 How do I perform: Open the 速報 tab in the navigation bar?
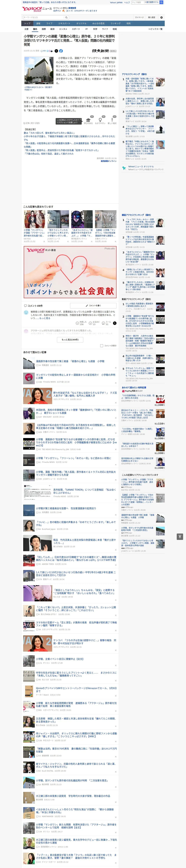coord(38,24)
